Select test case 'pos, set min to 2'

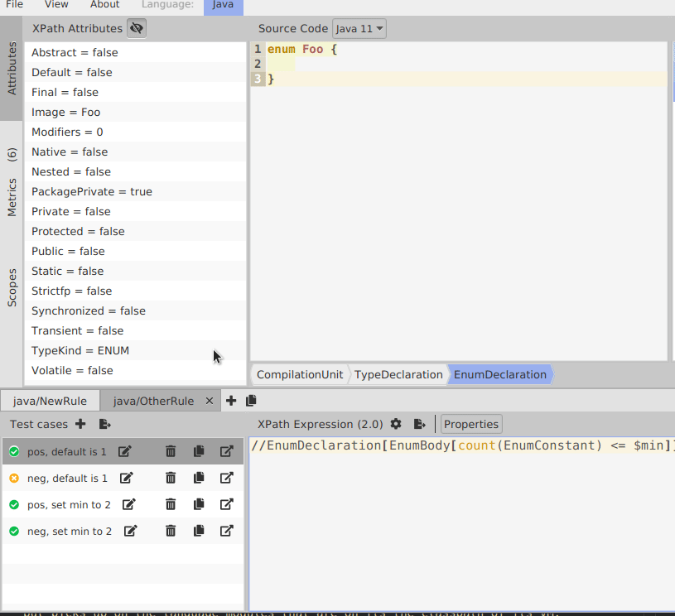tap(123, 504)
